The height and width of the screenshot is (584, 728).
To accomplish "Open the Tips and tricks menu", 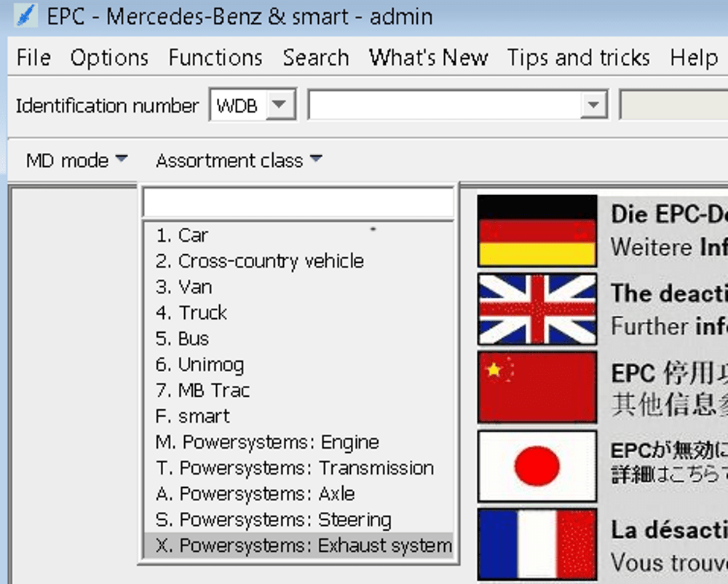I will tap(579, 58).
